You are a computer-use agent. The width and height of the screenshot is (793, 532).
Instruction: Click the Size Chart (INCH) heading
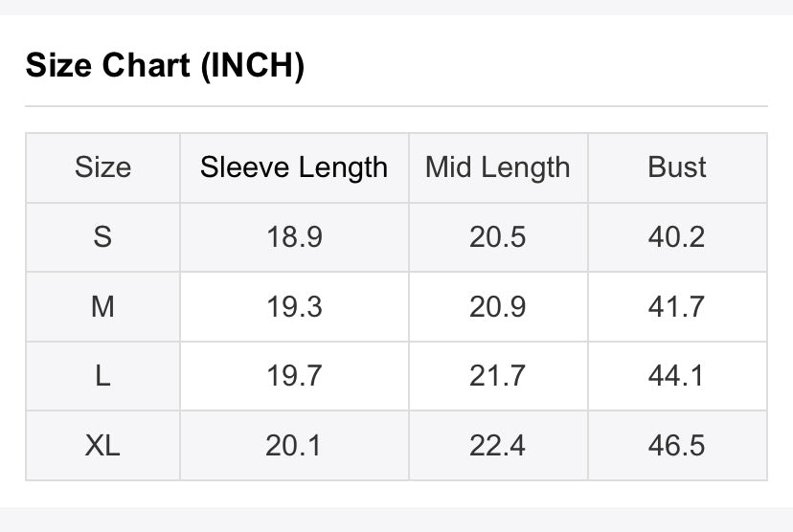tap(165, 66)
